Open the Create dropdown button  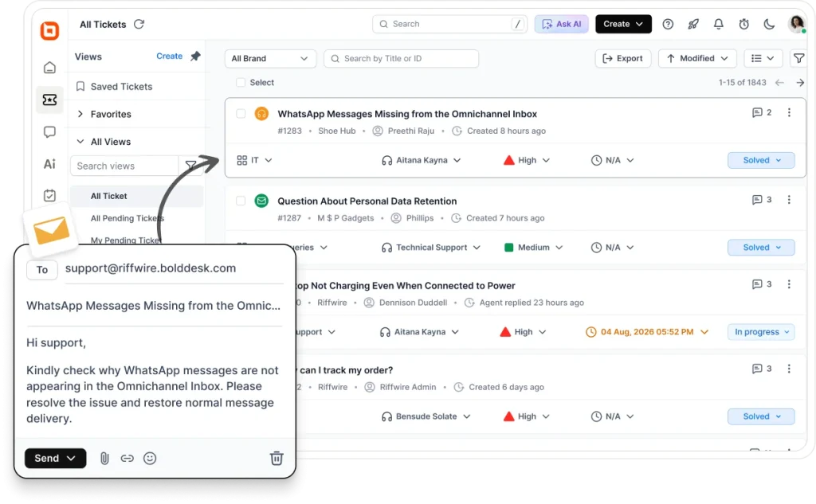[x=623, y=24]
